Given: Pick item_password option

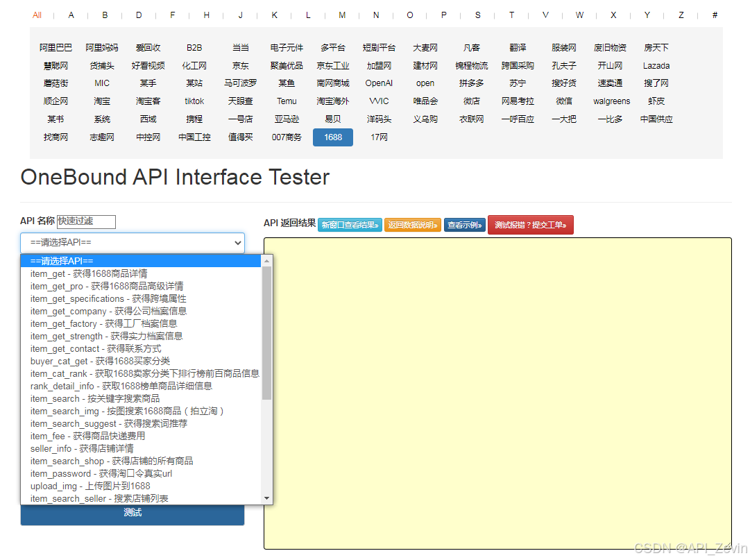Looking at the screenshot, I should 141,473.
